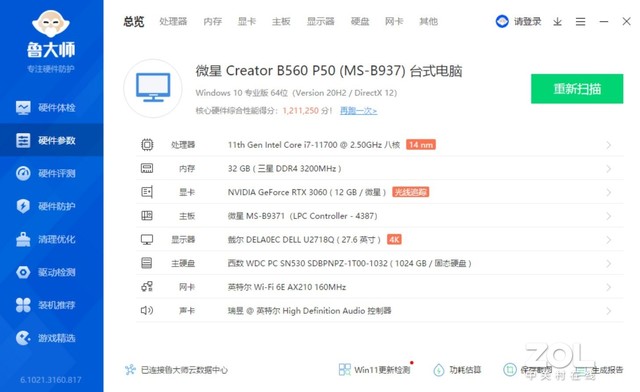
Task: Click Win11更新检测 button
Action: click(376, 370)
